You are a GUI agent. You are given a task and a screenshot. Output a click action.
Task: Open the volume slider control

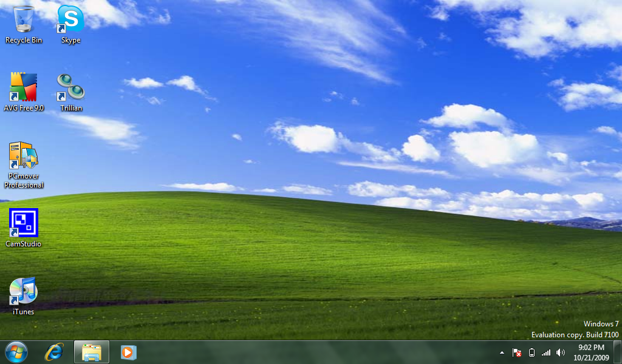click(560, 352)
